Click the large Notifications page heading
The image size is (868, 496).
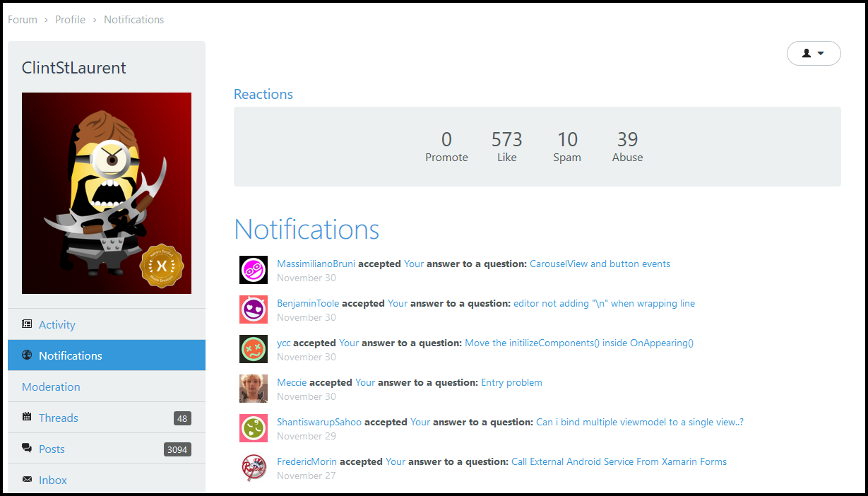307,229
